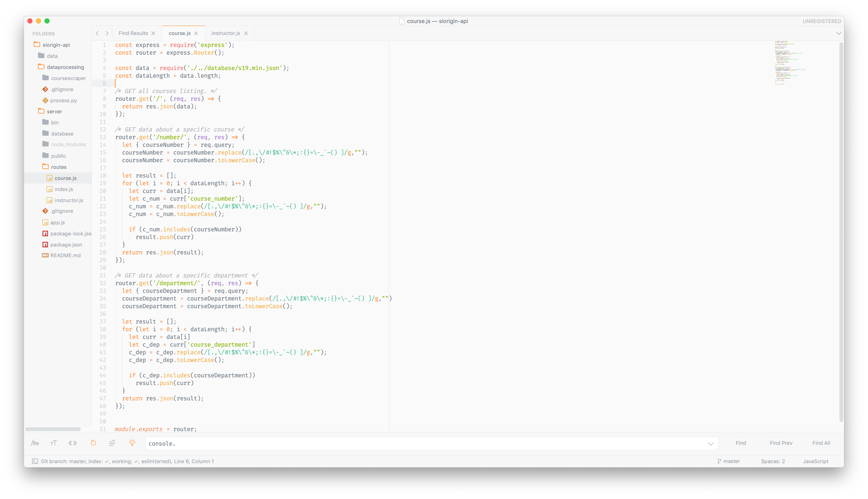Viewport: 868px width, 499px height.
Task: Close the instructor.js tab
Action: point(246,33)
